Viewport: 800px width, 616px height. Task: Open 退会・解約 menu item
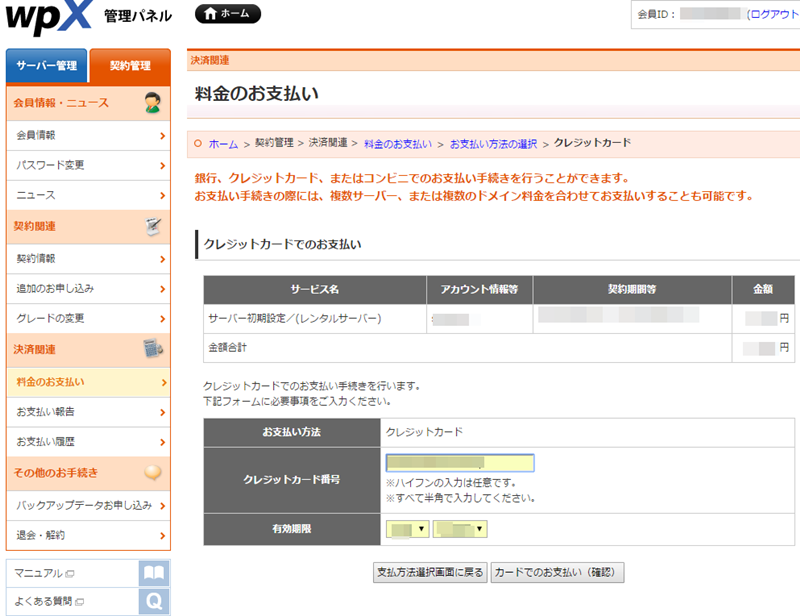[88, 535]
